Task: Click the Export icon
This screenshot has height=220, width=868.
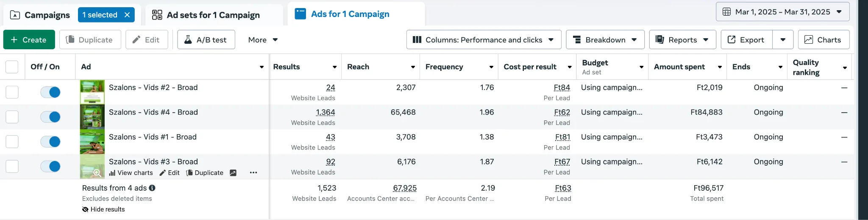Action: tap(732, 39)
